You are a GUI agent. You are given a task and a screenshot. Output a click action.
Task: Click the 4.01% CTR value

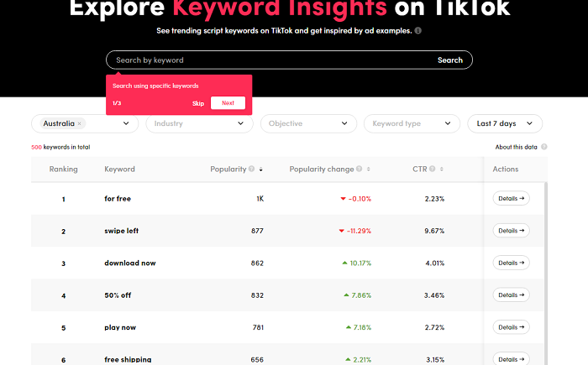tap(434, 263)
